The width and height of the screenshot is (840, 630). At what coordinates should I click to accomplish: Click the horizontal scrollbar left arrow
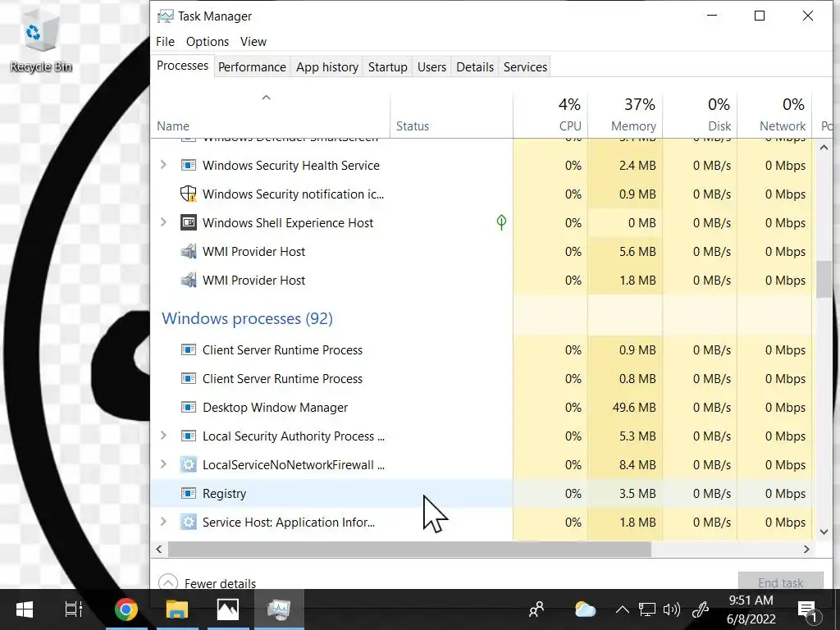point(159,549)
